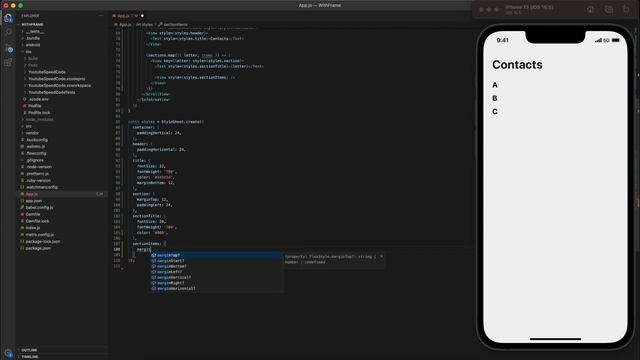This screenshot has height=360, width=640.
Task: Tap the Contacts title in simulator
Action: click(x=517, y=64)
